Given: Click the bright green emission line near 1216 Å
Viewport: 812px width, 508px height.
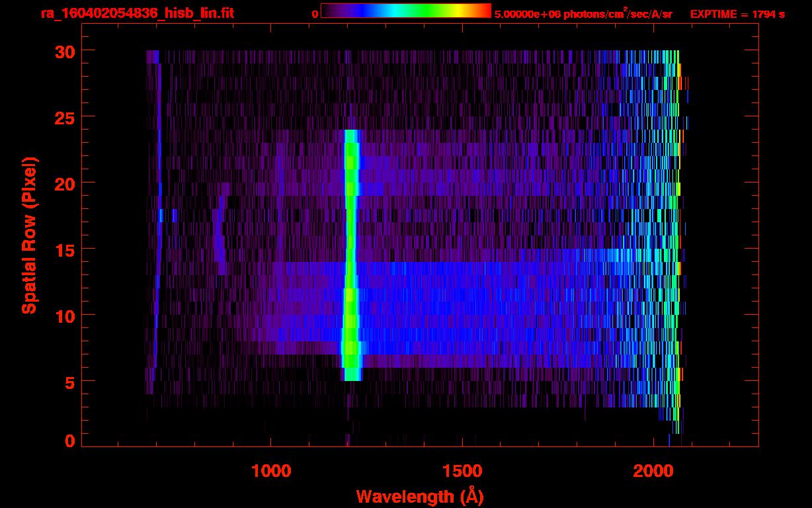Looking at the screenshot, I should (351, 255).
